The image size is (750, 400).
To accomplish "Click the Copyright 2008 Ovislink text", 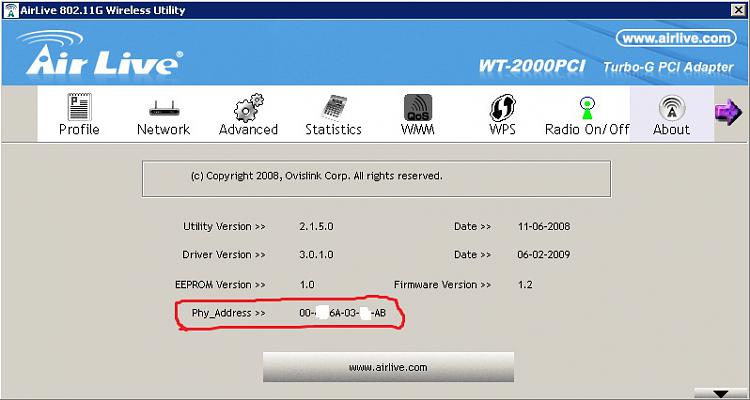I will coord(316,176).
